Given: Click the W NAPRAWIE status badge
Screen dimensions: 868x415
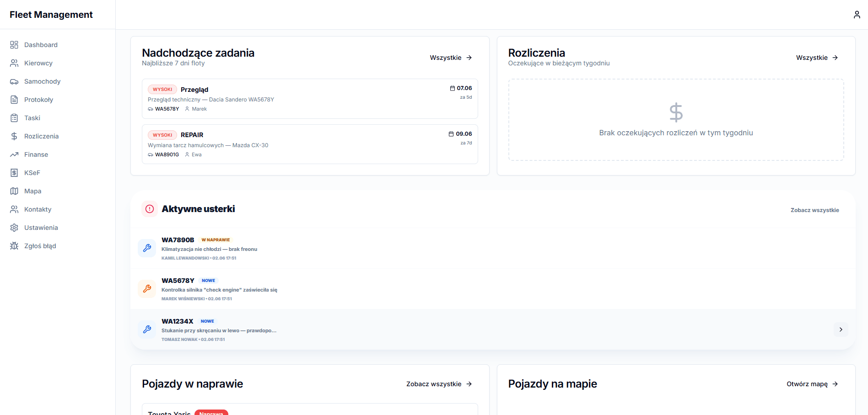Looking at the screenshot, I should click(x=216, y=240).
